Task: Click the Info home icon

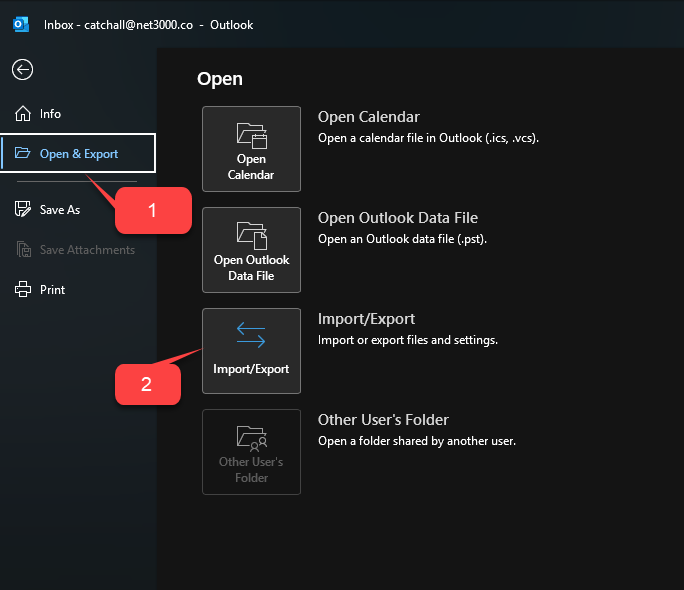Action: 23,114
